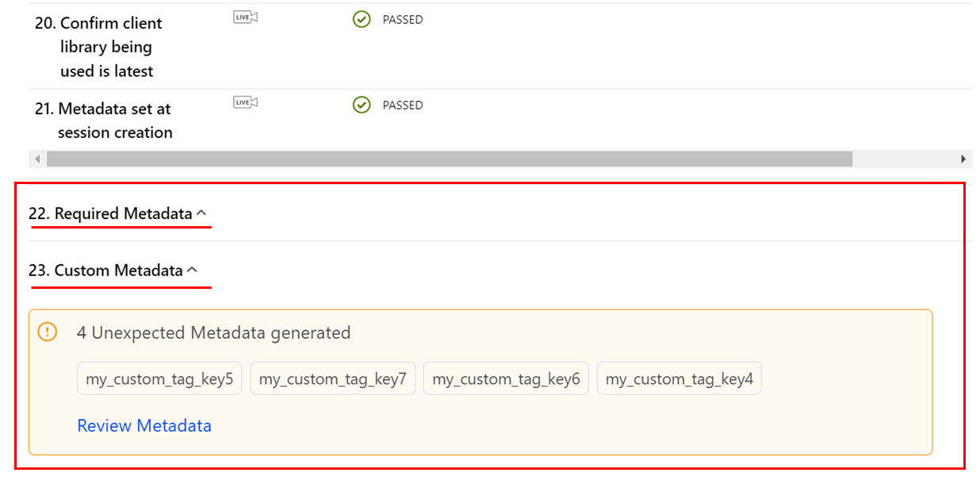Select the my_custom_tag_key5 tag
This screenshot has width=980, height=492.
(159, 379)
